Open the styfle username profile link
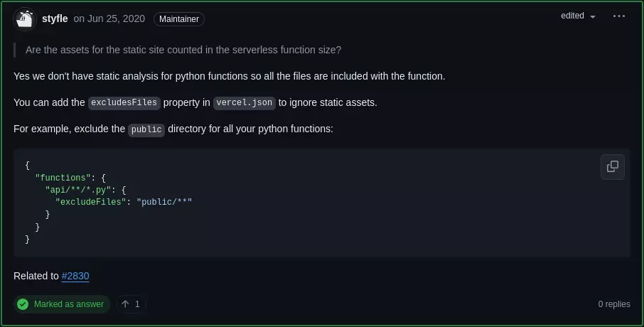 [x=55, y=19]
